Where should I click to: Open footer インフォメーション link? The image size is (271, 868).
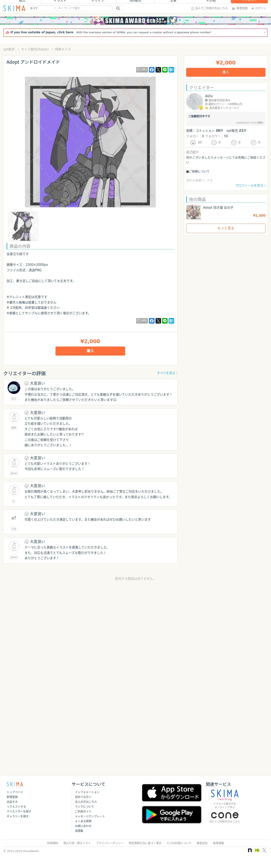(x=87, y=792)
